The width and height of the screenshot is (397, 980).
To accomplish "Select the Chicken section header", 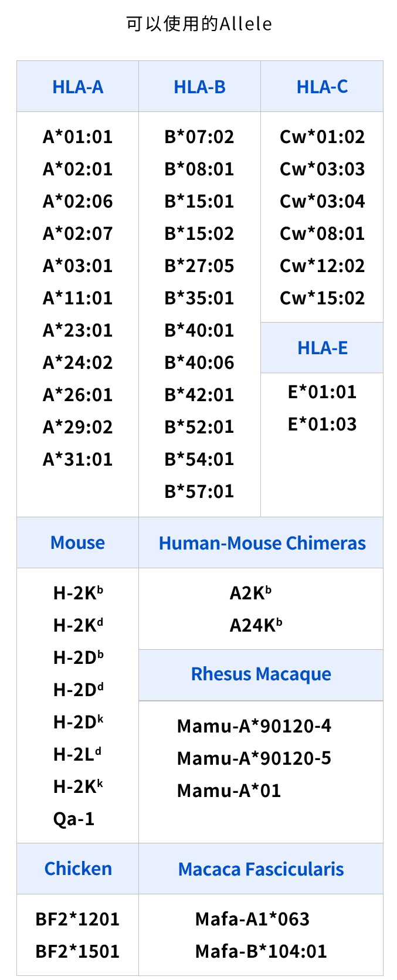I will (x=77, y=869).
